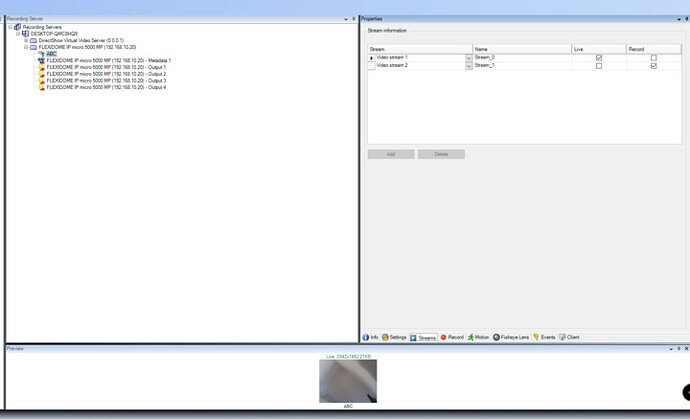The height and width of the screenshot is (419, 690).
Task: Check Record for Stream_0
Action: pos(654,58)
